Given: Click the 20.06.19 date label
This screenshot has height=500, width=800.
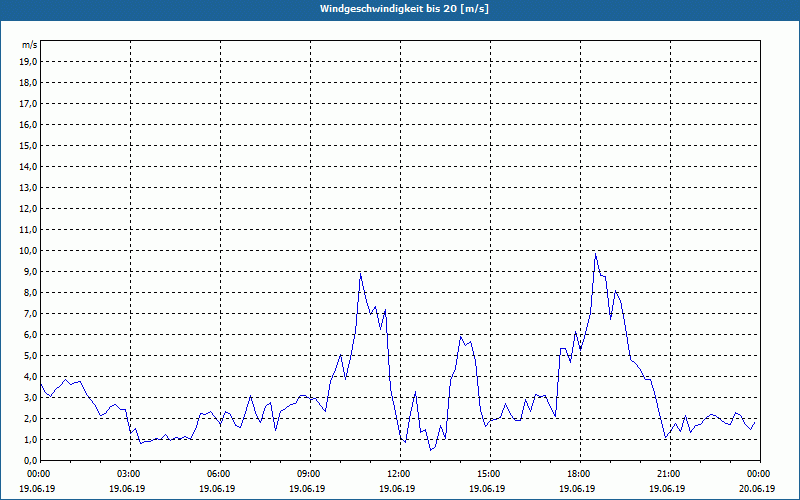Looking at the screenshot, I should pyautogui.click(x=757, y=489).
